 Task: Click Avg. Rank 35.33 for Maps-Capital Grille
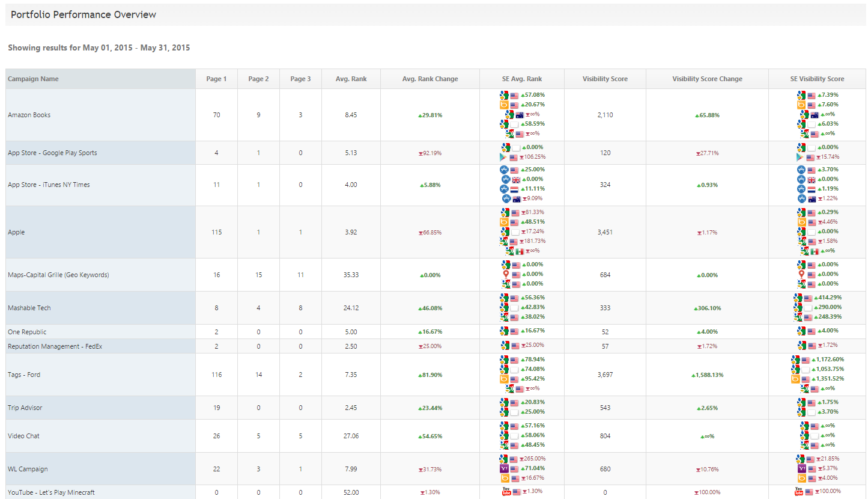tap(351, 275)
